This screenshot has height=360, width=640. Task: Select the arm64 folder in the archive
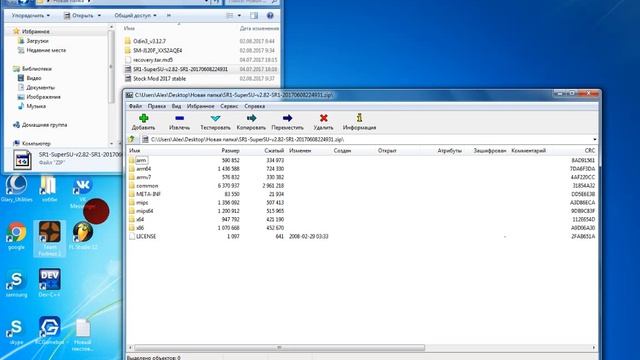(143, 169)
